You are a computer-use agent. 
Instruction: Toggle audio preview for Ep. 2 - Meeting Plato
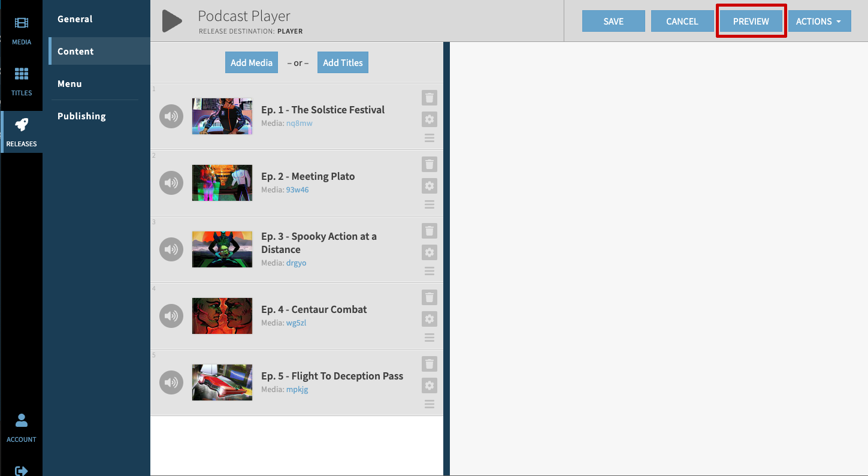[x=171, y=183]
